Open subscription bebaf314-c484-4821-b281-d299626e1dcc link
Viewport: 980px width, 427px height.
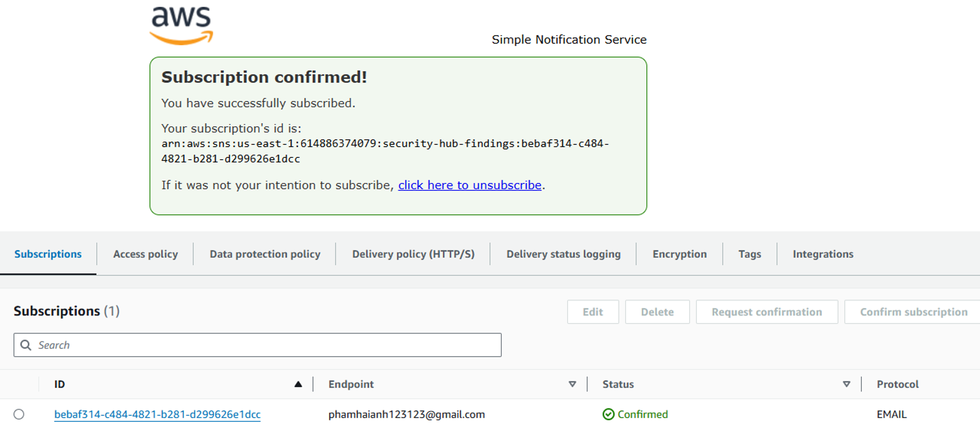tap(157, 414)
